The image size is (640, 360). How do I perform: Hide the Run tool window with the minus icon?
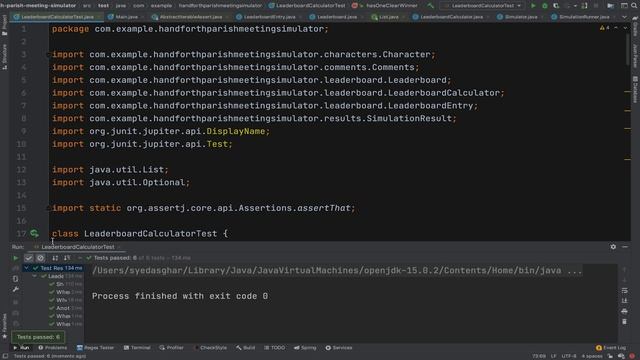(625, 247)
